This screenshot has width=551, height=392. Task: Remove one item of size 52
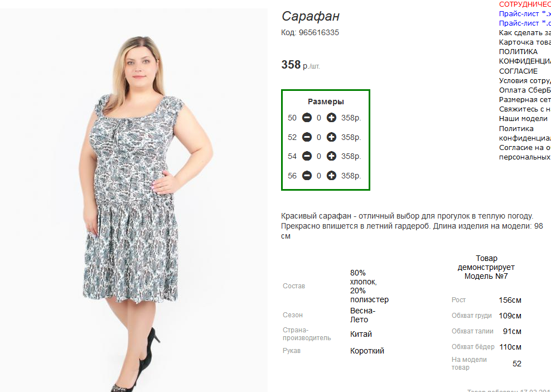307,137
